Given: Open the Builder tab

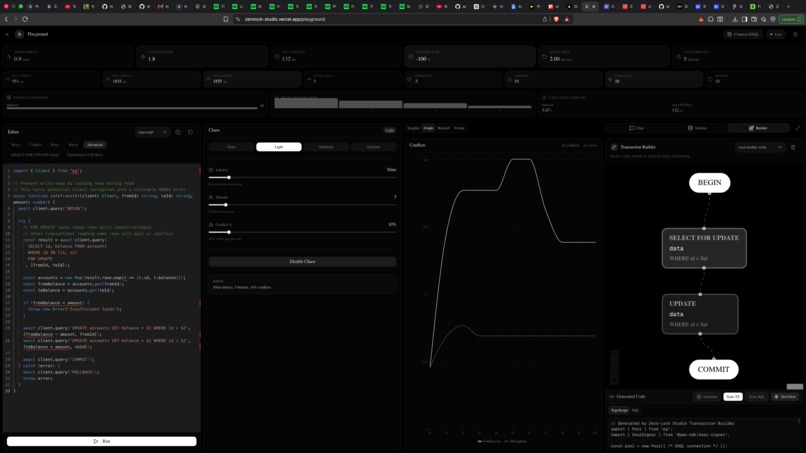Looking at the screenshot, I should [x=758, y=128].
